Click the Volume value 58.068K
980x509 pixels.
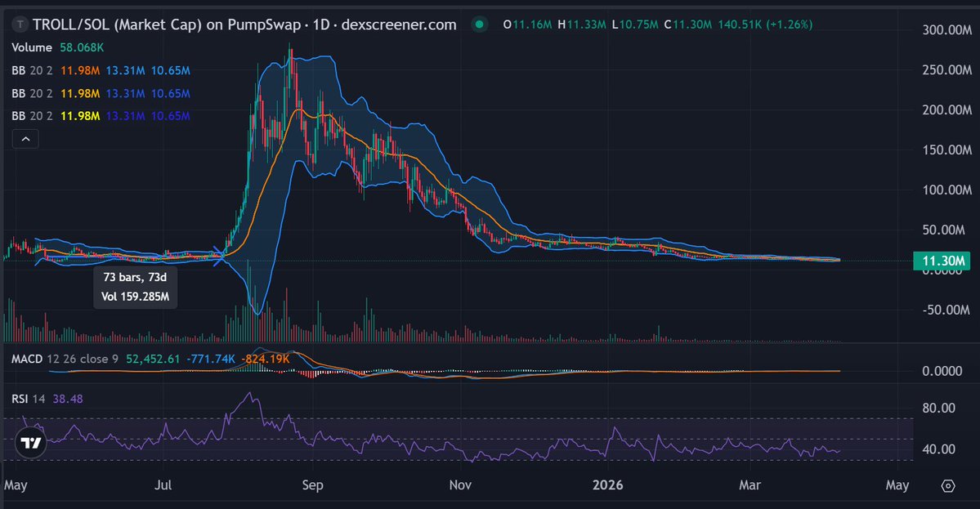tap(82, 47)
